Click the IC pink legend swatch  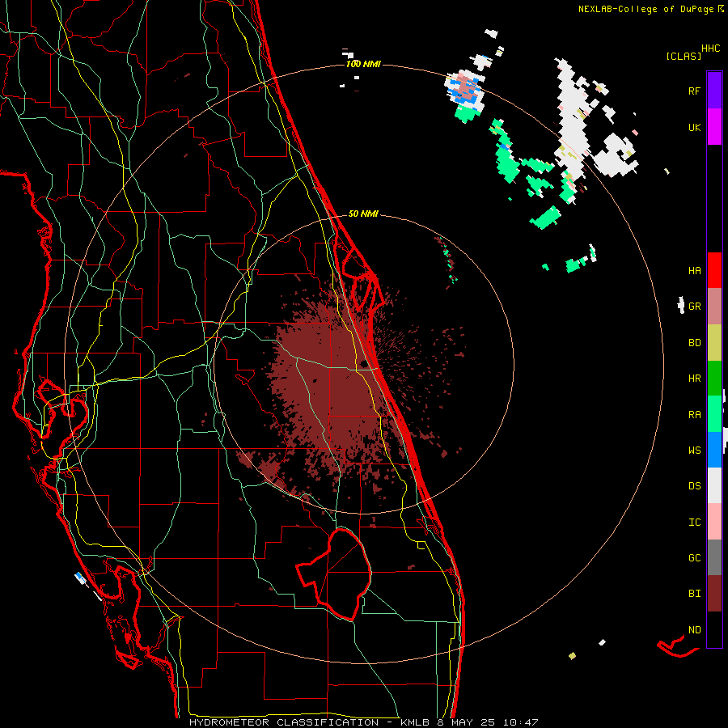714,522
